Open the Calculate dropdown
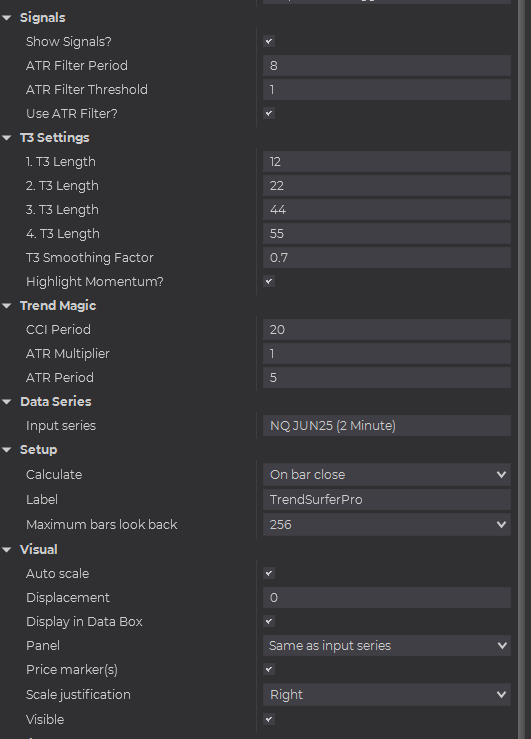531x739 pixels. click(x=387, y=475)
